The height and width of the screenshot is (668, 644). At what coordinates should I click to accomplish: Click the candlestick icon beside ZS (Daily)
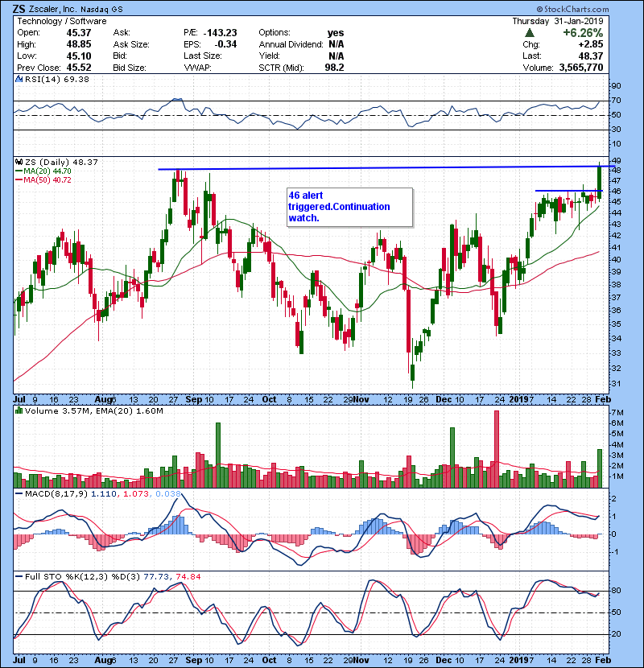19,162
